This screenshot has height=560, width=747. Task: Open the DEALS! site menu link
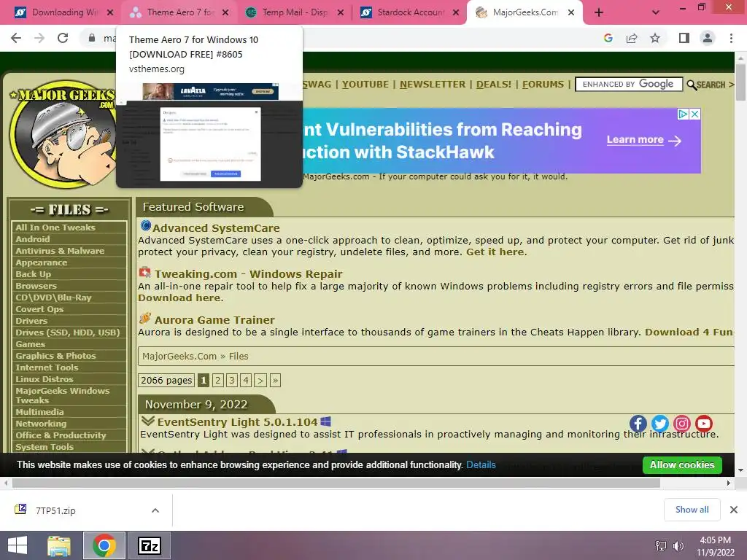coord(494,85)
